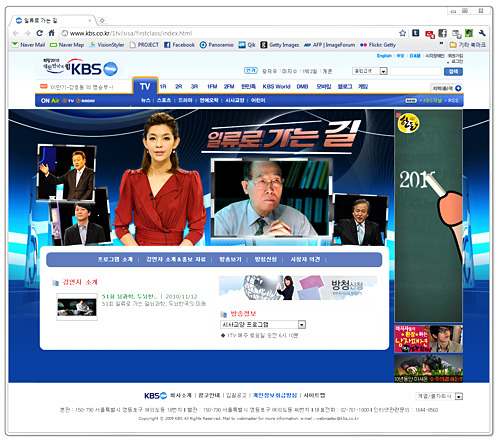
Task: Click the dark blue 't' extension icon
Action: pos(416,33)
